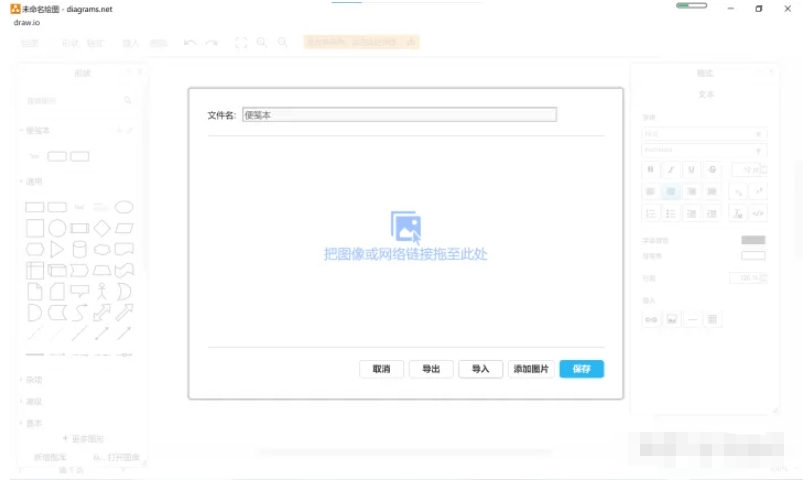This screenshot has height=480, width=810.
Task: Align text center in format panel
Action: [x=671, y=192]
